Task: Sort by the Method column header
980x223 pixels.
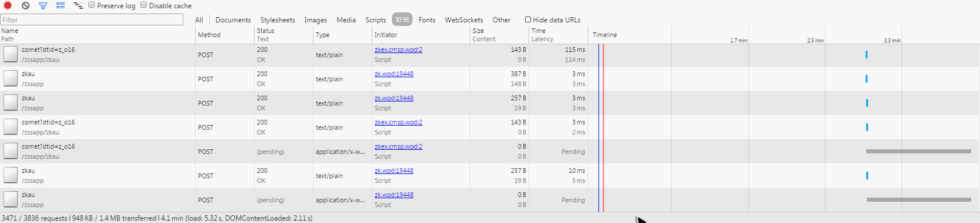Action: 225,35
